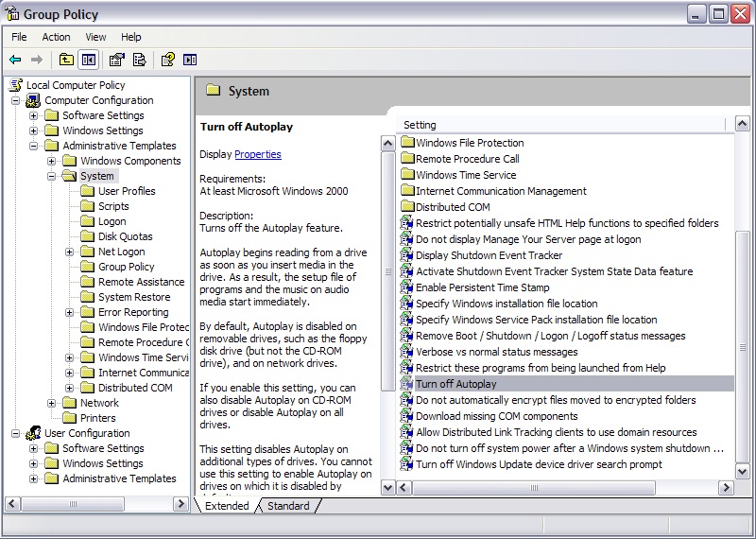Select the Turn off Autoplay policy setting
The image size is (756, 539).
[455, 384]
